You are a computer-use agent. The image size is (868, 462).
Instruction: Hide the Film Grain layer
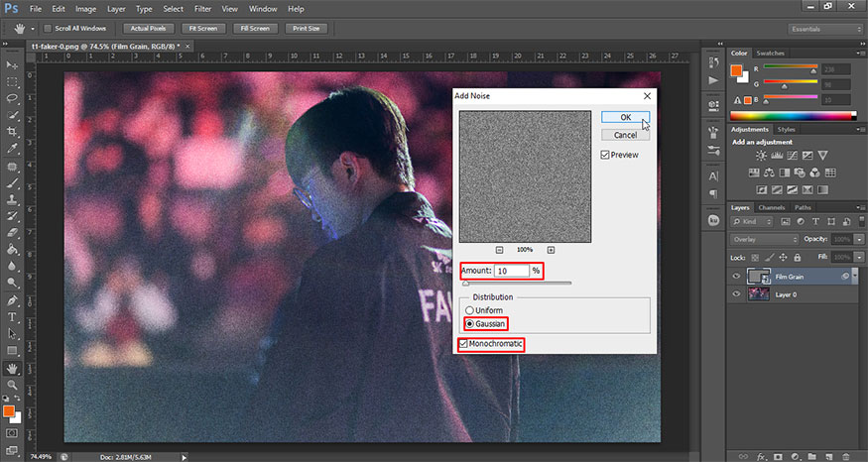point(736,277)
